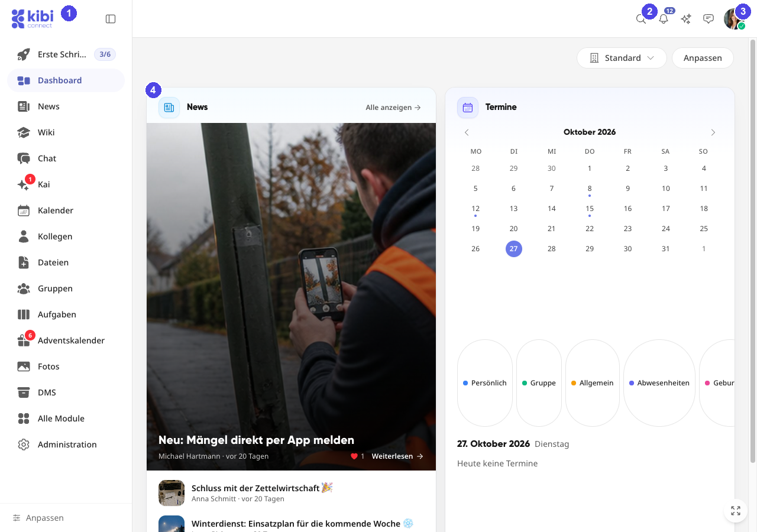Toggle the Persönlich calendar filter
Screen dimensions: 757x532
coord(485,383)
